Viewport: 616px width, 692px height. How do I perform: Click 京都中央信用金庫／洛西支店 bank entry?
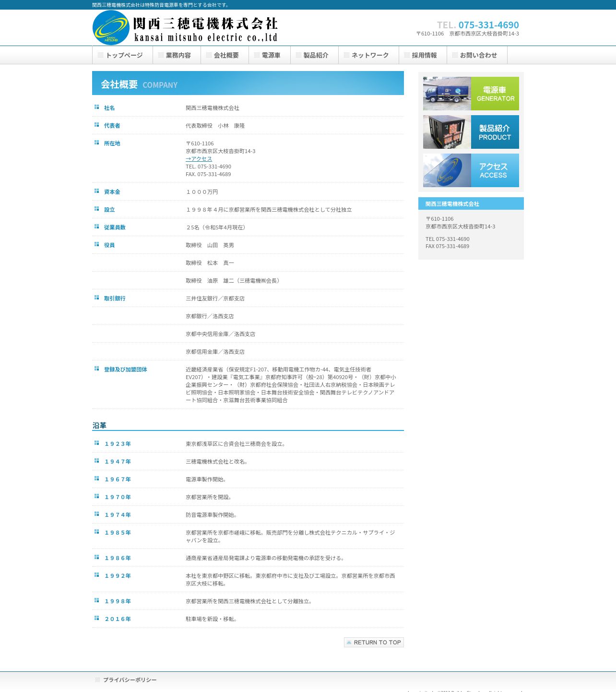pyautogui.click(x=221, y=334)
